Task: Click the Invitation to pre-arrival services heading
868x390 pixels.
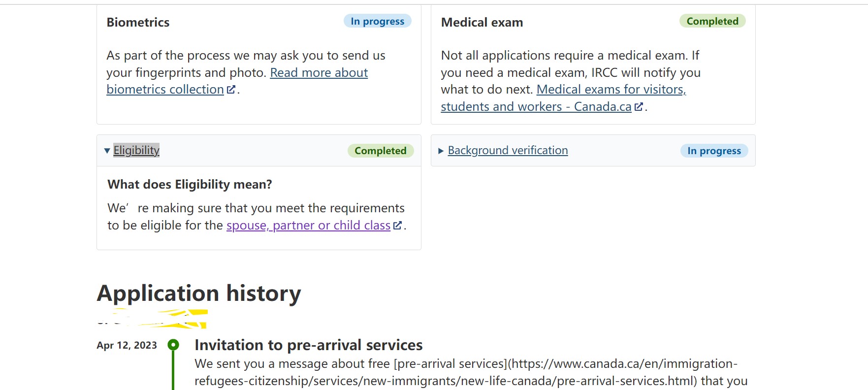Action: 309,345
